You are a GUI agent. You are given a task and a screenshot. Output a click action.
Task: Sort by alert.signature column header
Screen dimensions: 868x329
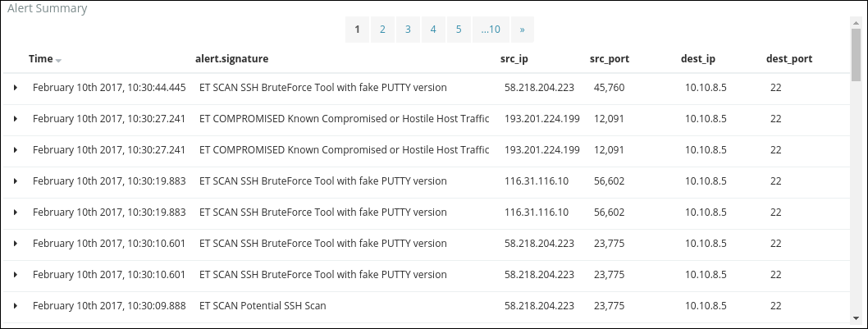point(232,59)
